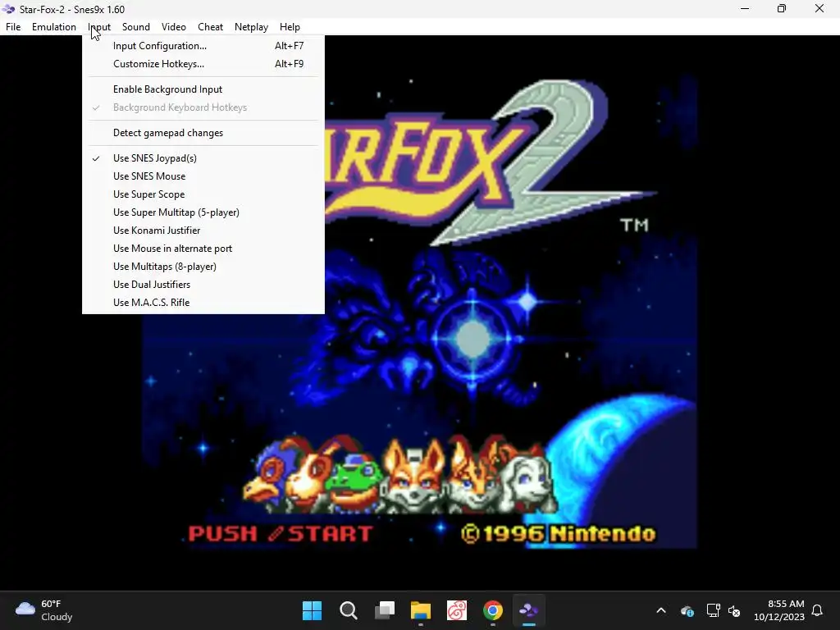Click the muted volume tray icon
Image resolution: width=840 pixels, height=630 pixels.
click(734, 610)
